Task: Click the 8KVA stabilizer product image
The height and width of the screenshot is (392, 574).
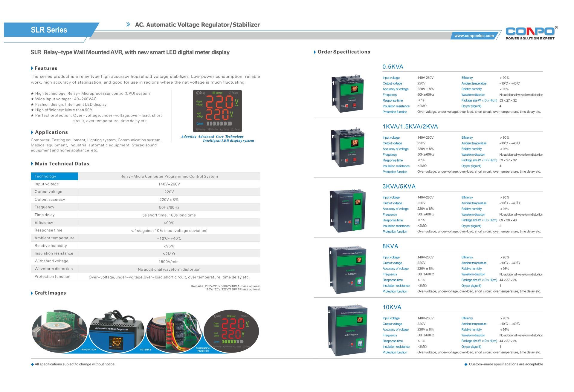Action: pos(347,270)
